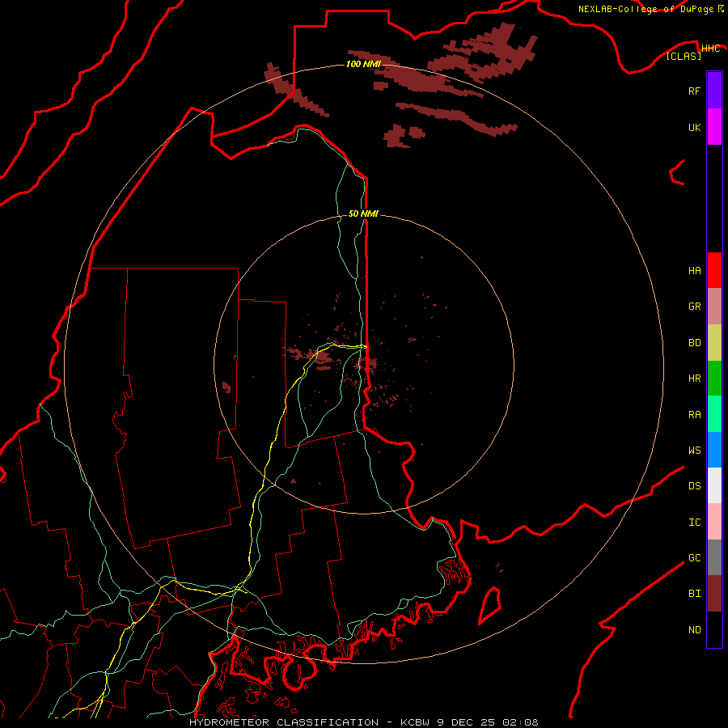Click the island outline off the southeast coast
The height and width of the screenshot is (728, 728).
(489, 605)
